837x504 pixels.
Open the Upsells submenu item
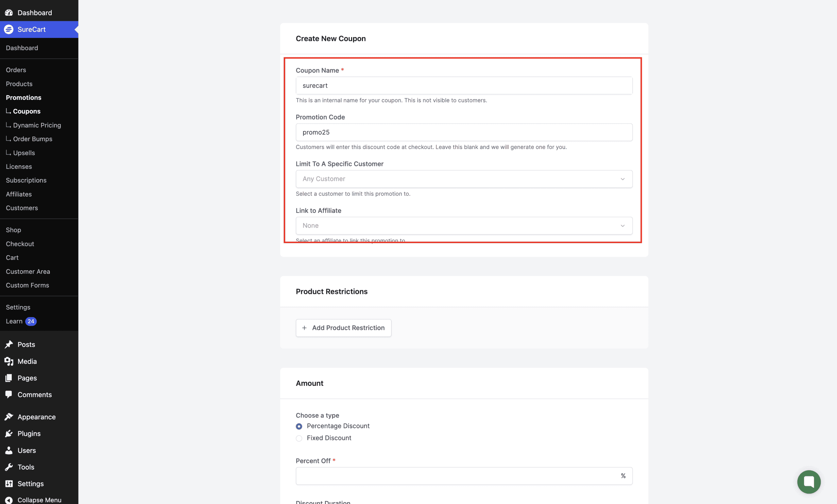[24, 153]
